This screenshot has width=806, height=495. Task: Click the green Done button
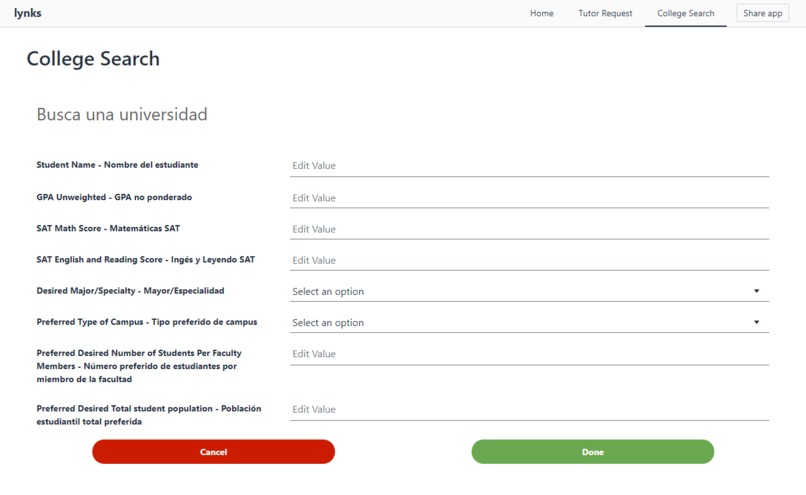(593, 452)
